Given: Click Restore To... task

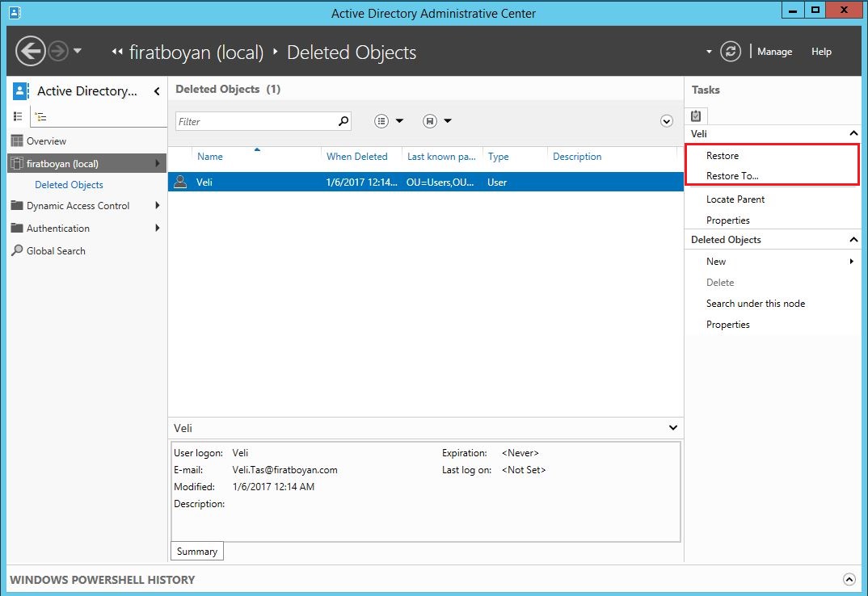Looking at the screenshot, I should (732, 176).
